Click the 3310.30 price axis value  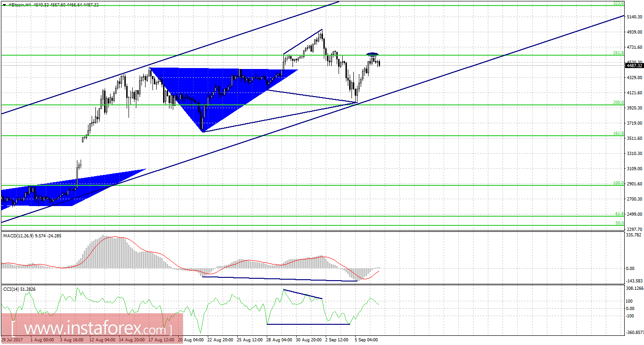tap(634, 153)
